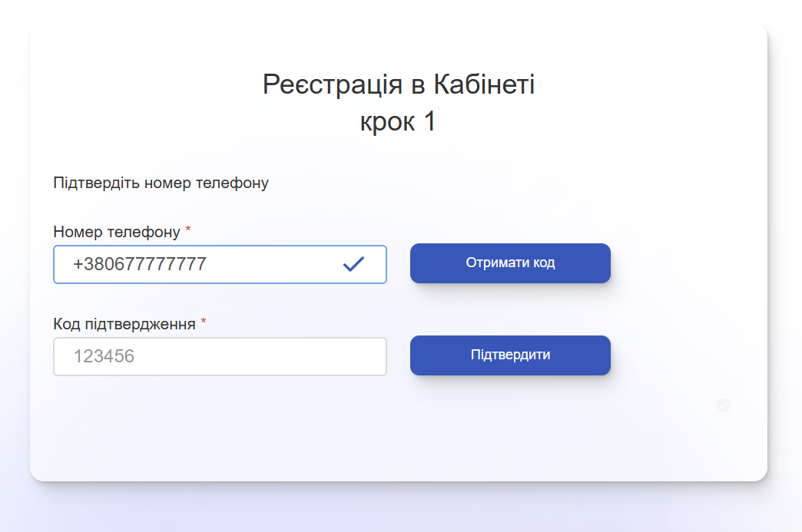Viewport: 802px width, 532px height.
Task: Click the Номер телефону field label
Action: 117,230
